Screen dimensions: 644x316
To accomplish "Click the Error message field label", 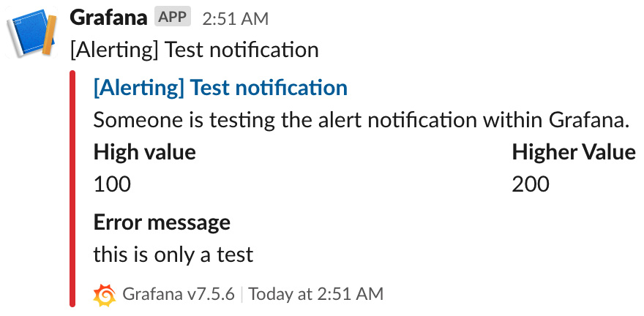I will click(x=162, y=223).
